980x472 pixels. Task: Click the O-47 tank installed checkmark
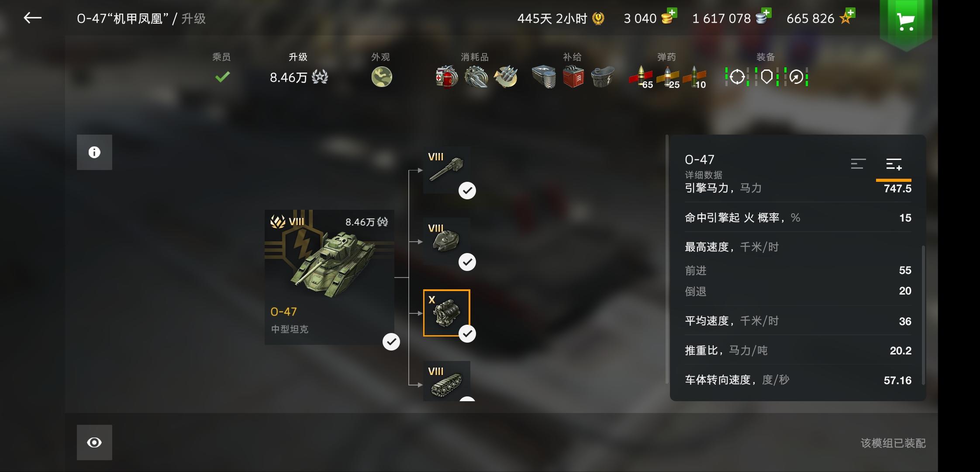pyautogui.click(x=391, y=342)
